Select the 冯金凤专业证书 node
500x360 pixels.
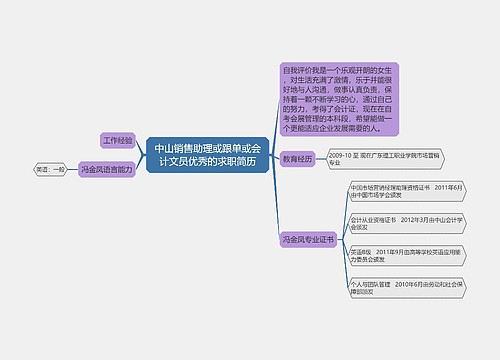(308, 239)
